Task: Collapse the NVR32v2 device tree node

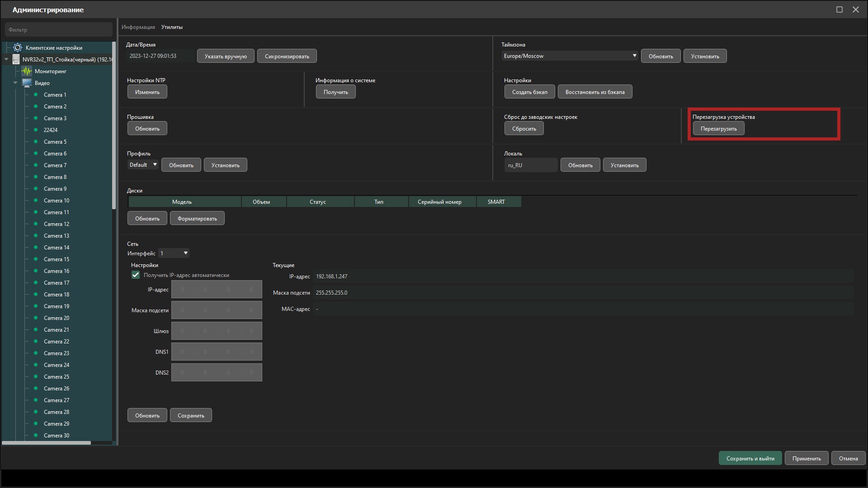Action: coord(6,59)
